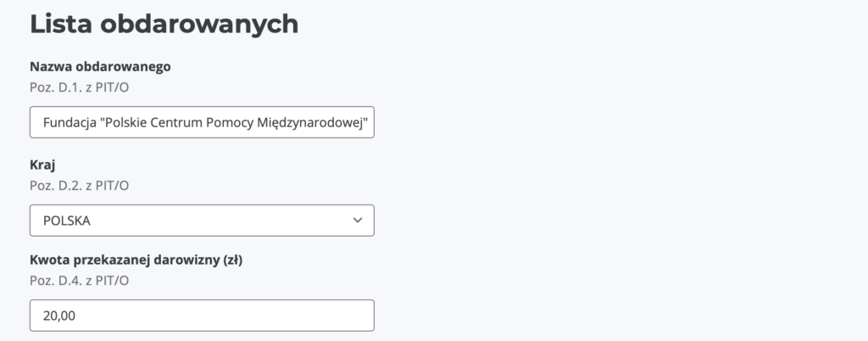Screen dimensions: 868x341
Task: Click the amount field showing 20,00
Action: point(59,316)
